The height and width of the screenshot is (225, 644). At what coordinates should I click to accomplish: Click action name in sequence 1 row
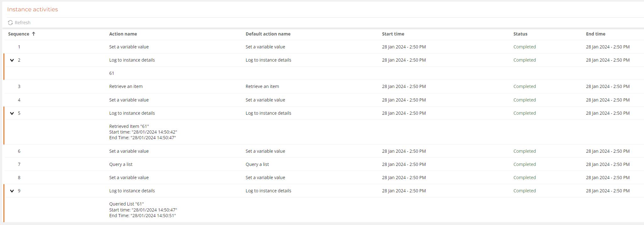(x=129, y=47)
